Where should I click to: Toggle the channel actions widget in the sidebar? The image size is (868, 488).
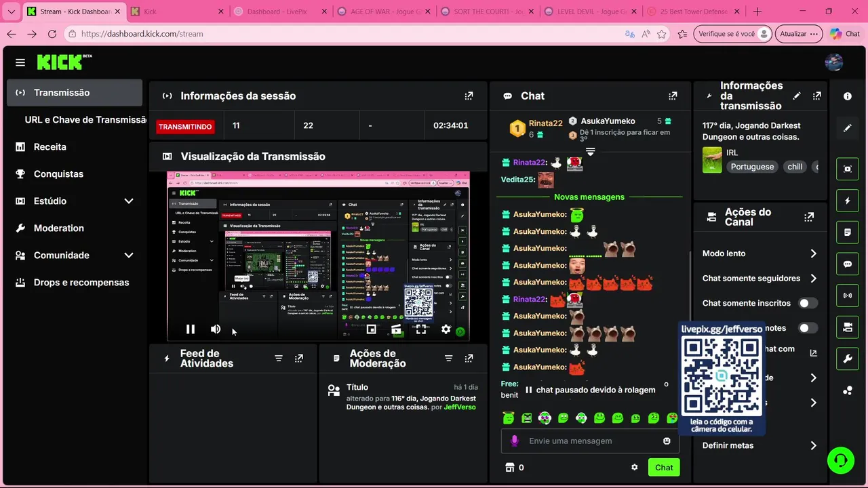coord(848,327)
